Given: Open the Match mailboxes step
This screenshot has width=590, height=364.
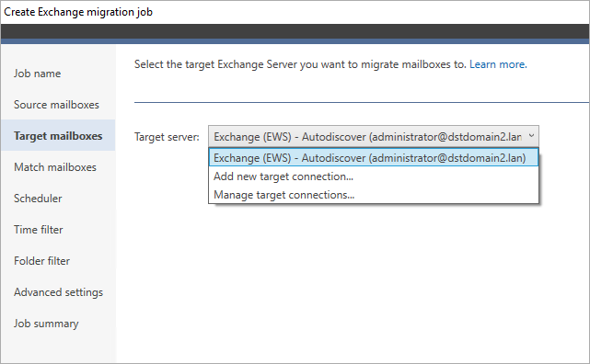Looking at the screenshot, I should [x=55, y=166].
